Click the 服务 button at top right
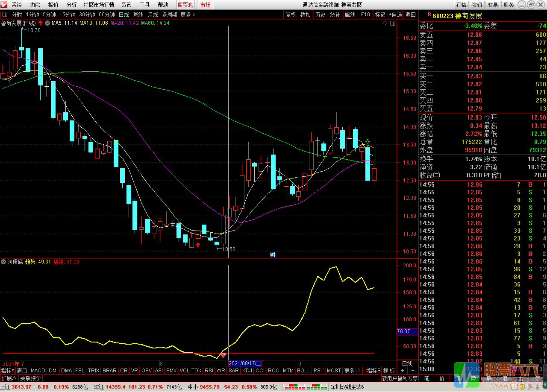 pyautogui.click(x=509, y=5)
